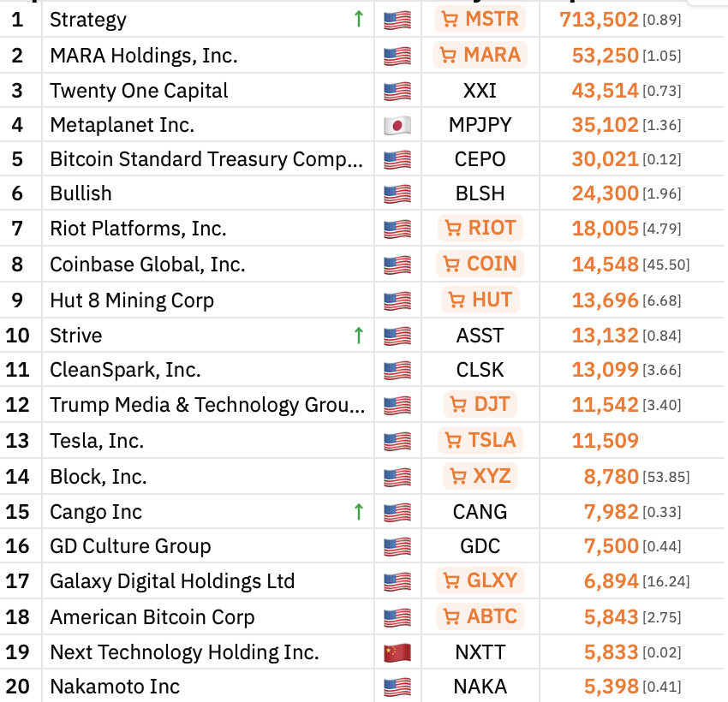
Task: Click the cart icon for RIOT
Action: (454, 229)
